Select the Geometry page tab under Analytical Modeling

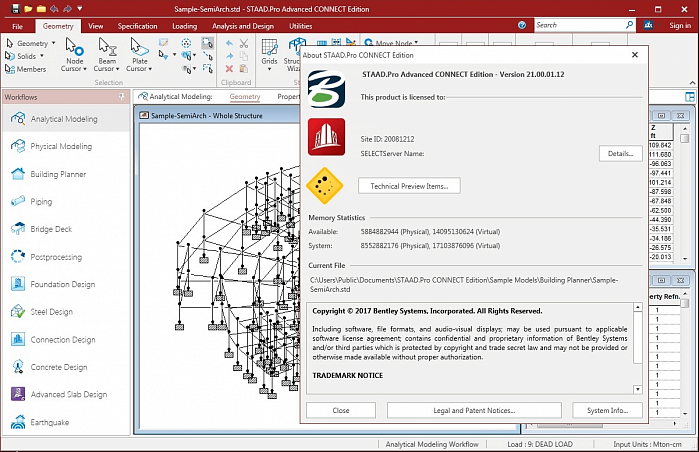pyautogui.click(x=245, y=96)
